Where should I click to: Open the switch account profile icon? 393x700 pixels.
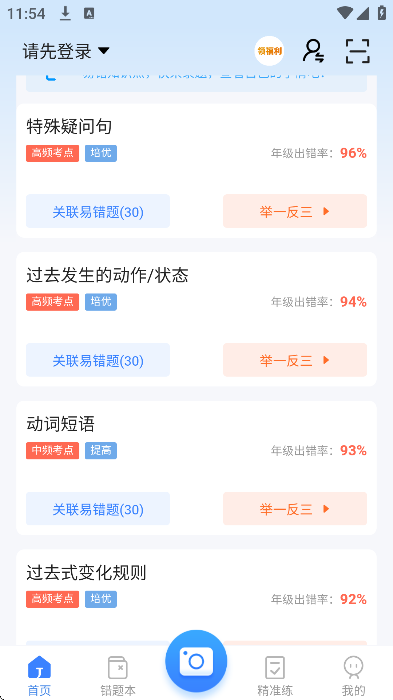pos(314,50)
